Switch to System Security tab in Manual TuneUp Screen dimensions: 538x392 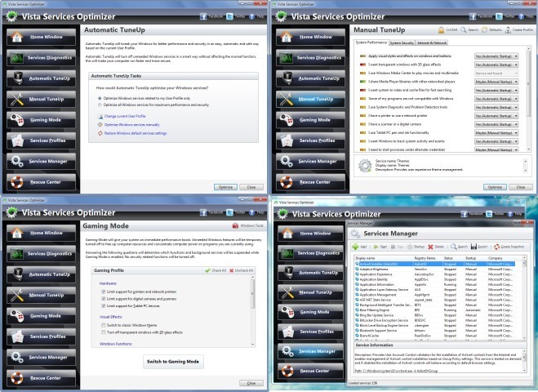(402, 43)
